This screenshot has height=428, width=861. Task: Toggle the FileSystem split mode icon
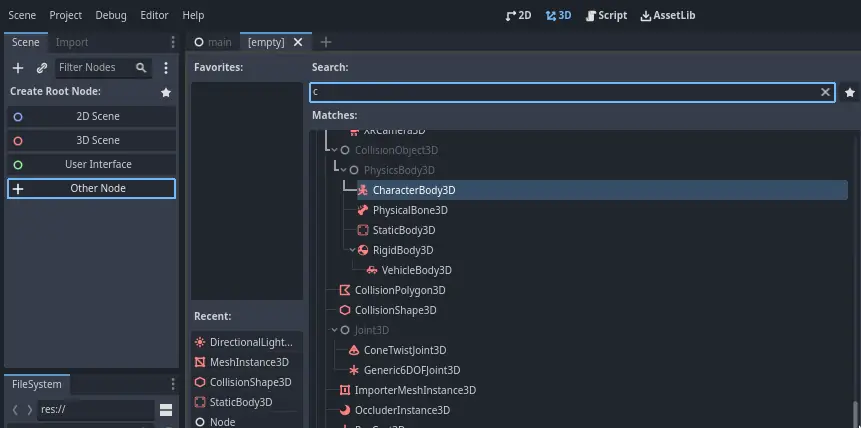(x=166, y=410)
